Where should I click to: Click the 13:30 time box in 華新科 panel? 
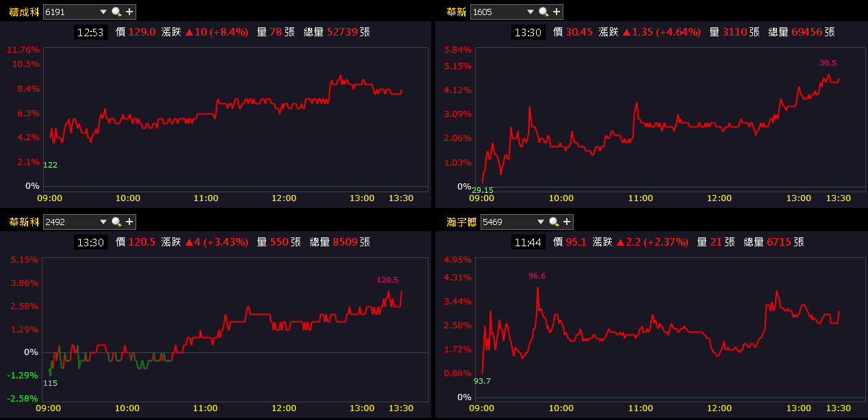(91, 242)
